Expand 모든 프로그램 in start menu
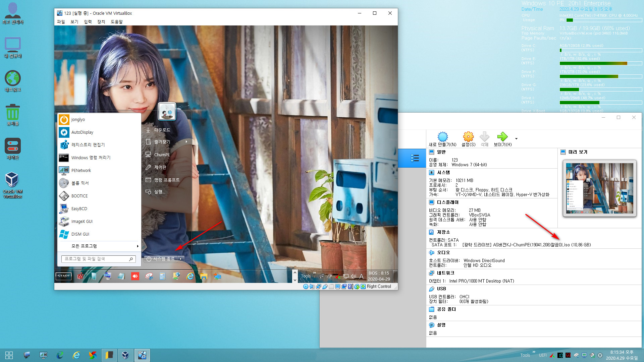 point(99,246)
